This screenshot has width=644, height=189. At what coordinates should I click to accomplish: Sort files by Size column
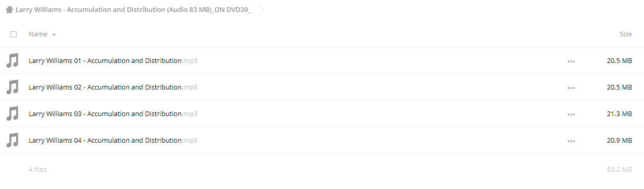(x=626, y=34)
